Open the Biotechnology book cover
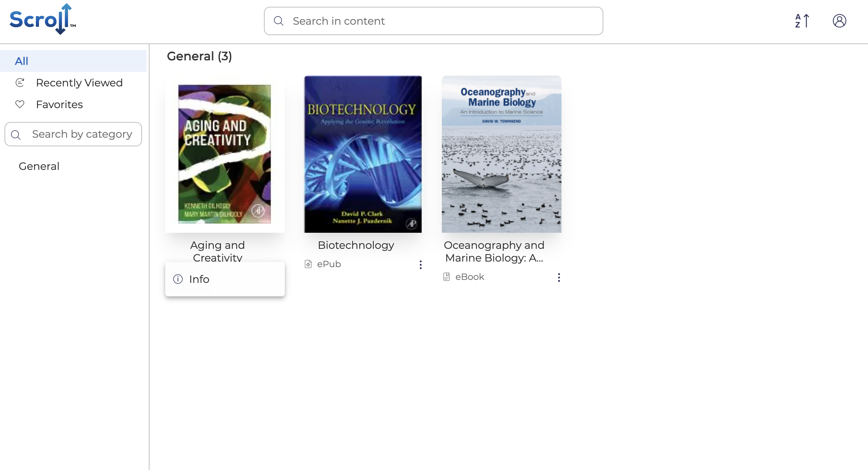The height and width of the screenshot is (470, 868). click(363, 154)
